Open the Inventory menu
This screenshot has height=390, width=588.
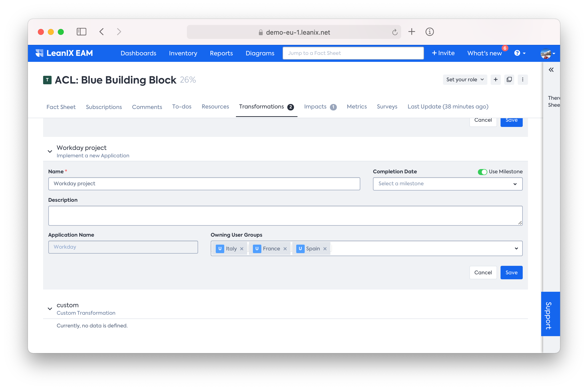click(x=183, y=53)
